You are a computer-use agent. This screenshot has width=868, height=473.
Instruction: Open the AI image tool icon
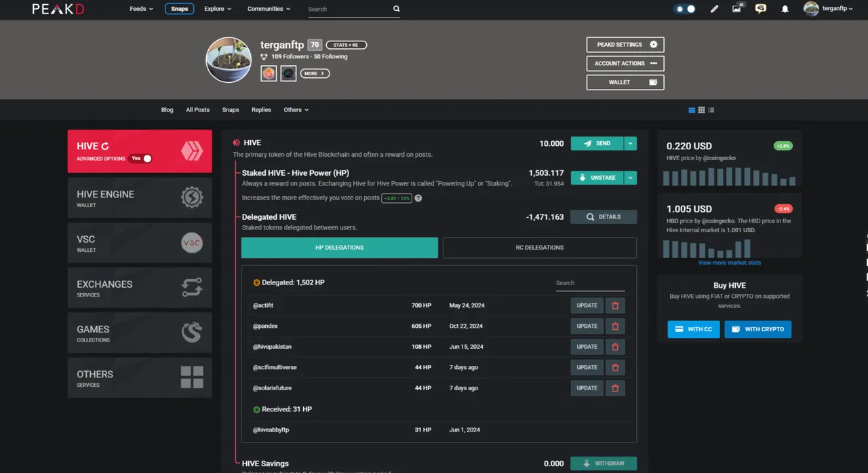[x=738, y=8]
